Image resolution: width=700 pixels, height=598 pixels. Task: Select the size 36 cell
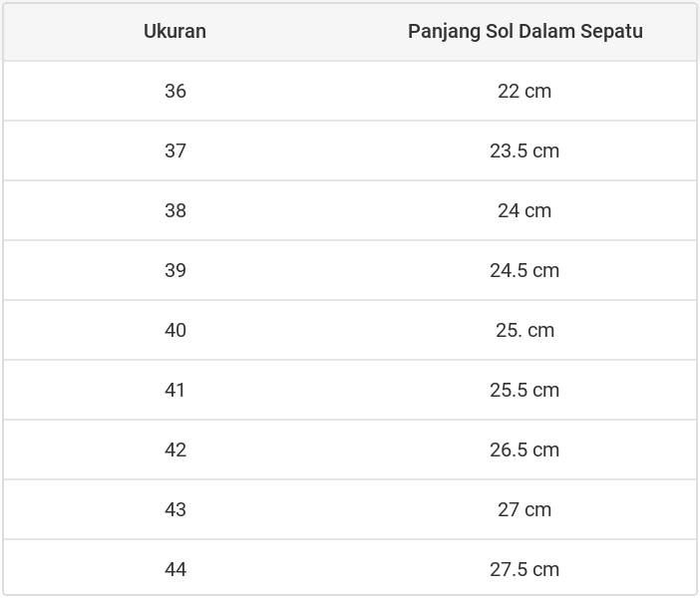coord(175,91)
